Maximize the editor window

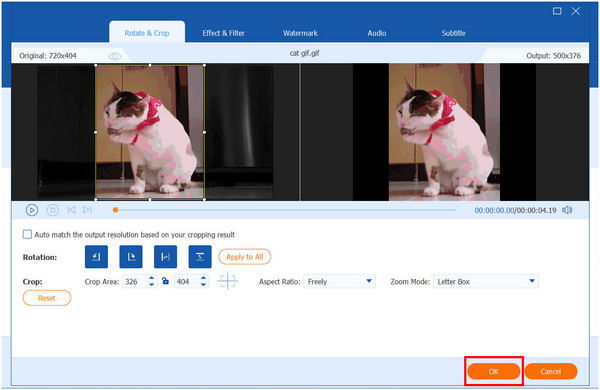pos(557,11)
